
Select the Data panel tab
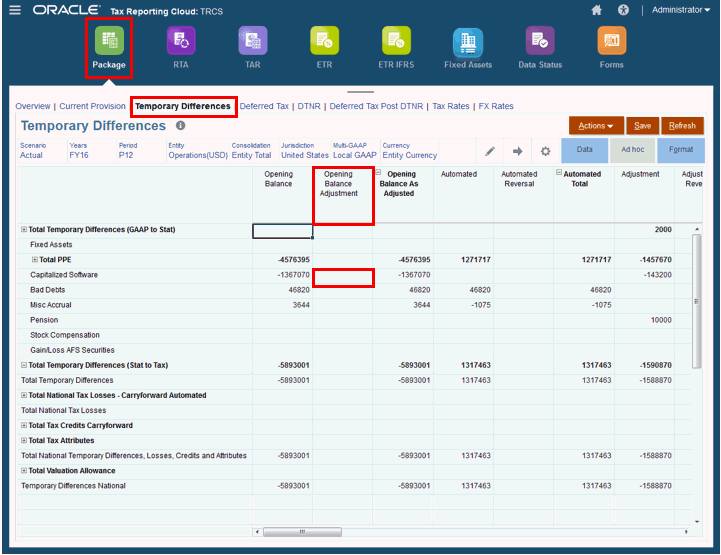click(x=584, y=150)
